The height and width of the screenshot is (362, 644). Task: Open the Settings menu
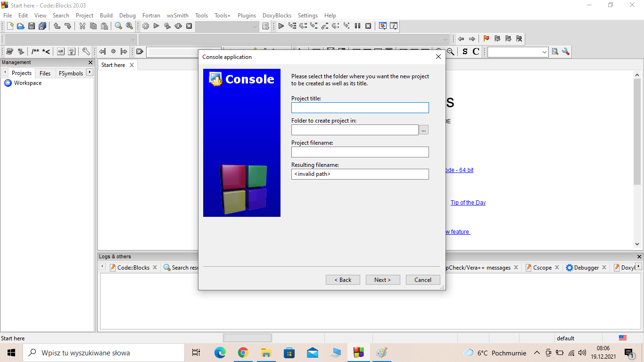tap(308, 16)
